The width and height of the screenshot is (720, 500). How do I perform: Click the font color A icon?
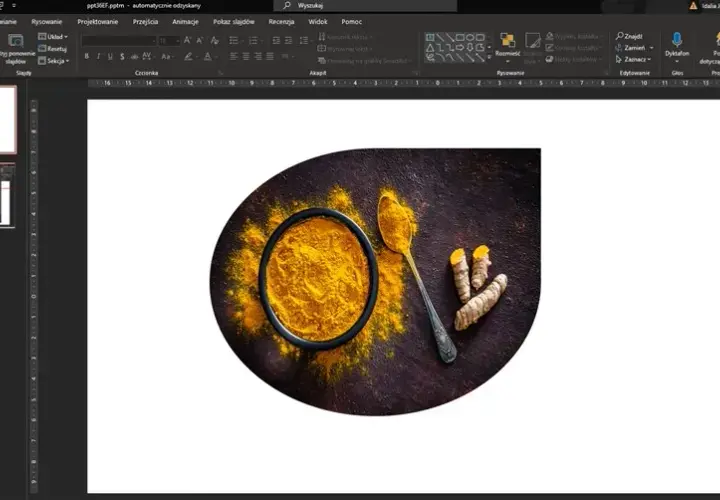pyautogui.click(x=208, y=56)
